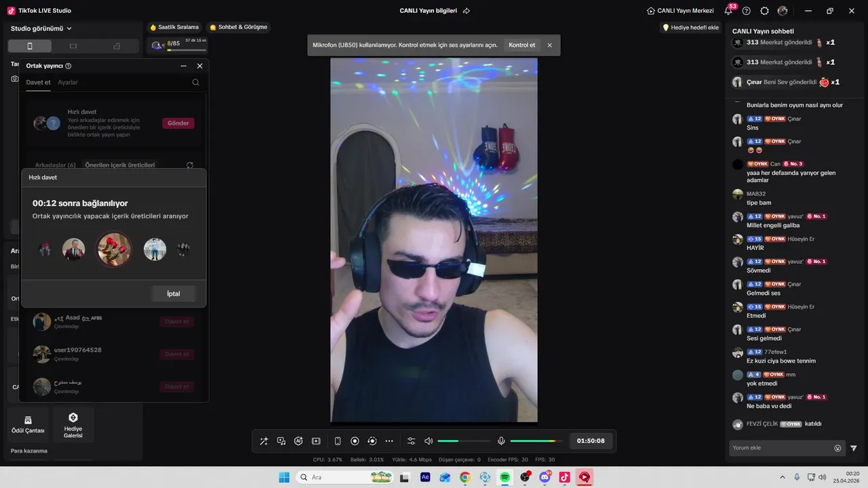
Task: Open Saatlik Sıralama ranking chip
Action: pyautogui.click(x=174, y=27)
